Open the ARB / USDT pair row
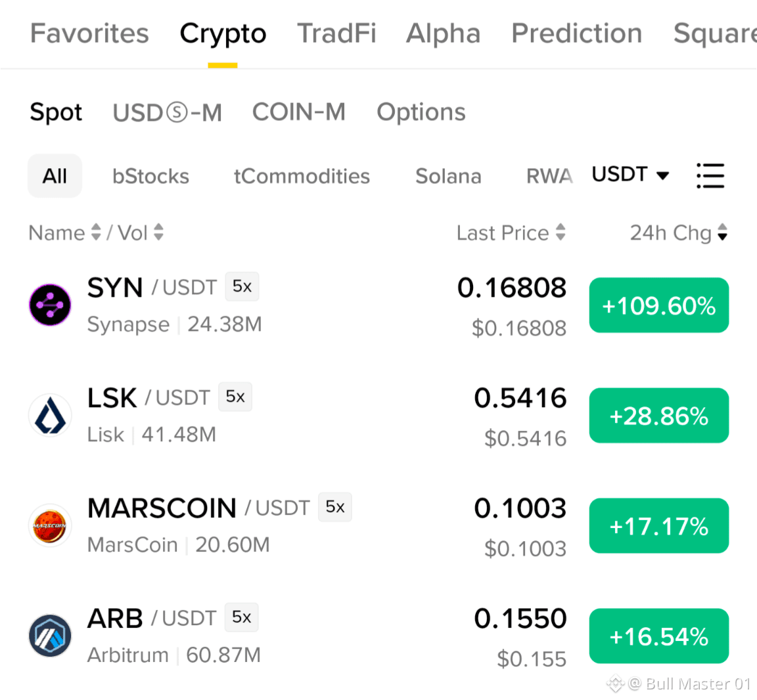The width and height of the screenshot is (757, 700). [x=378, y=636]
